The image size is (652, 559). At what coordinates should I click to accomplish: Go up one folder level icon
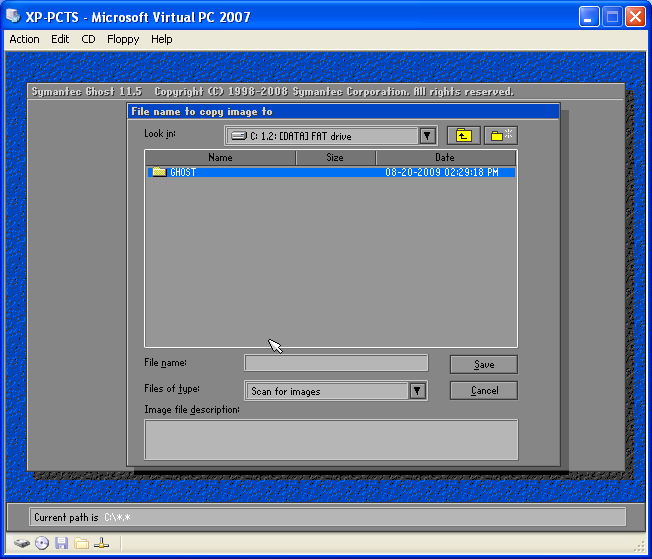[x=464, y=136]
